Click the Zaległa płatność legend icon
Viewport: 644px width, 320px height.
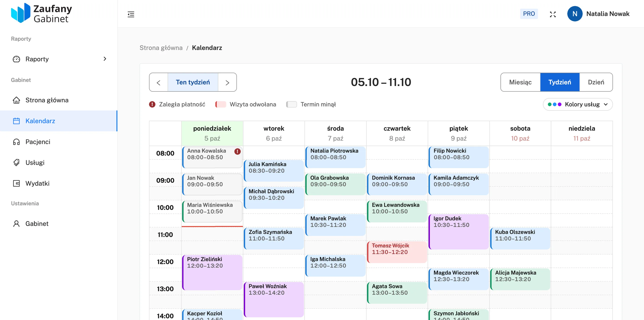152,104
